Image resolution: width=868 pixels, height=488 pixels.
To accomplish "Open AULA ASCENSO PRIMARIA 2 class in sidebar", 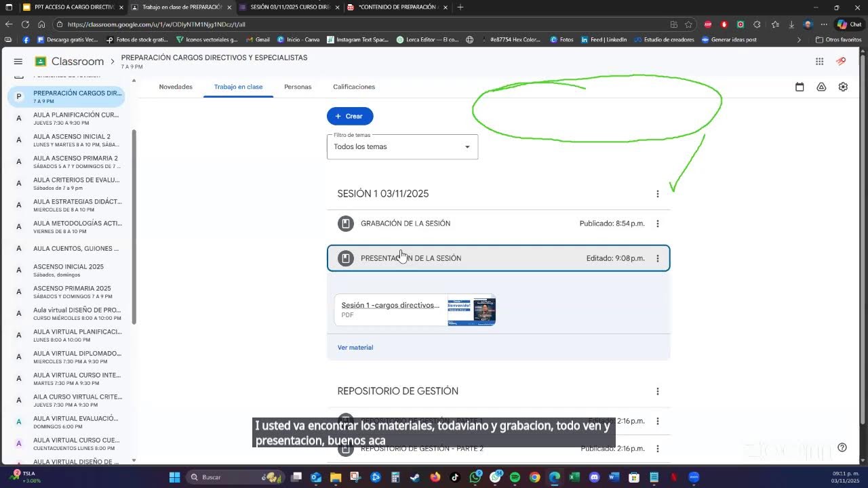I will [66, 161].
